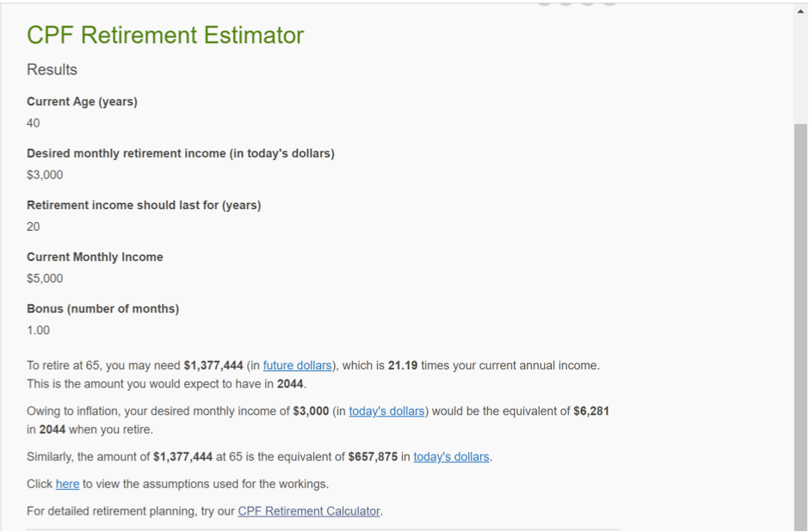Click the vertical scrollbar thumb
This screenshot has width=809, height=532.
[x=800, y=327]
